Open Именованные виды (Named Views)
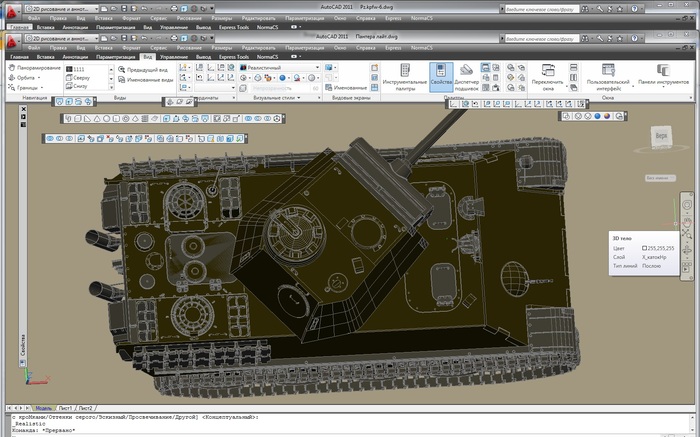This screenshot has width=700, height=437. coord(150,78)
